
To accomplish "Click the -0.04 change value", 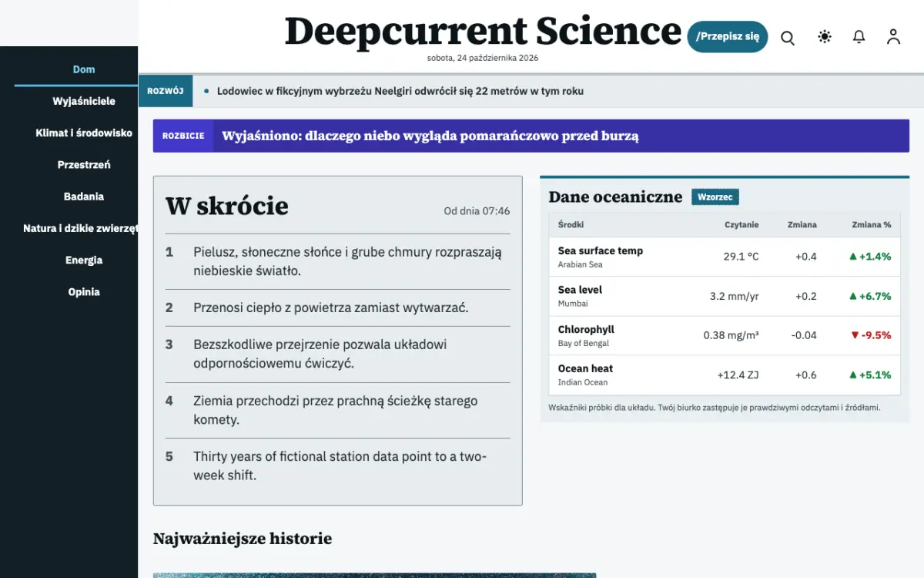I will pyautogui.click(x=805, y=335).
